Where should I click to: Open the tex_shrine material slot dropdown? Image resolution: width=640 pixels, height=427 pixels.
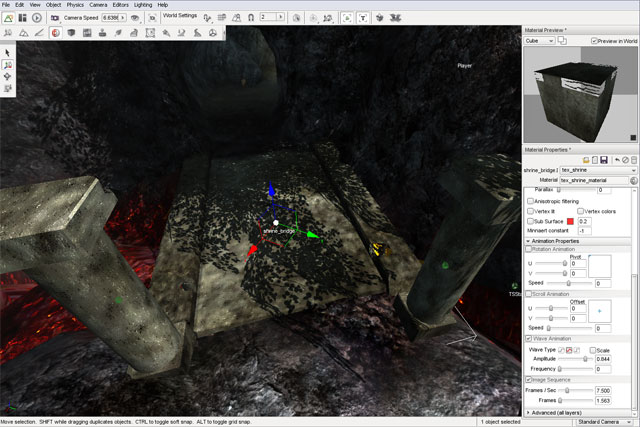[x=598, y=170]
